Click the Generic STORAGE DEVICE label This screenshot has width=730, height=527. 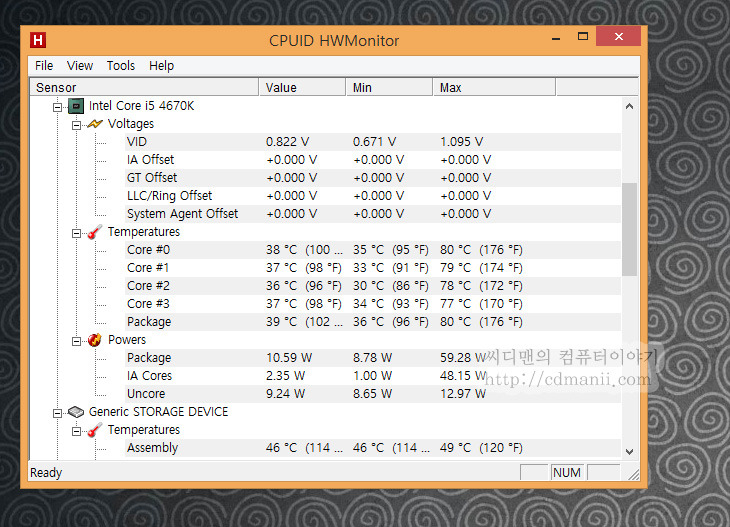159,412
